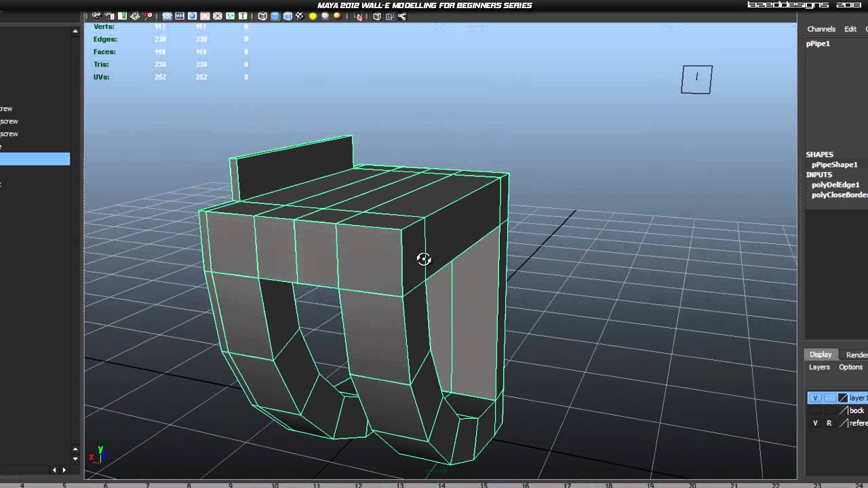Viewport: 868px width, 488px height.
Task: Select the polyCloseBorder input node
Action: coord(840,195)
